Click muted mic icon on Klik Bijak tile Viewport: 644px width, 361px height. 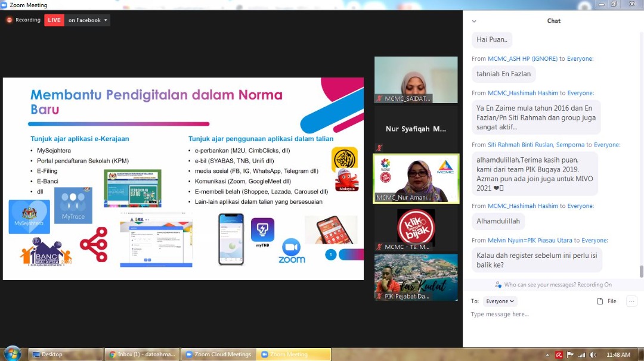tap(379, 247)
